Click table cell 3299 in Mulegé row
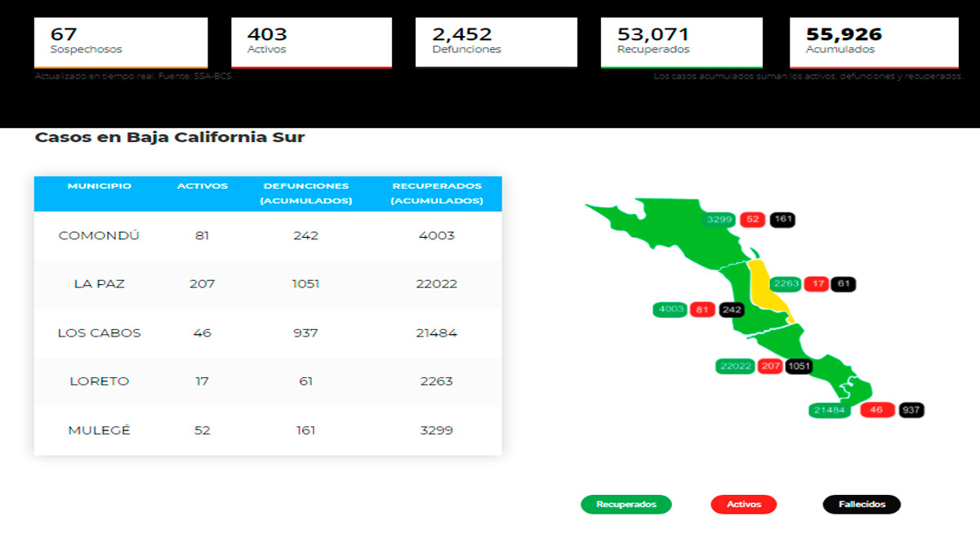The width and height of the screenshot is (980, 544). click(x=436, y=430)
